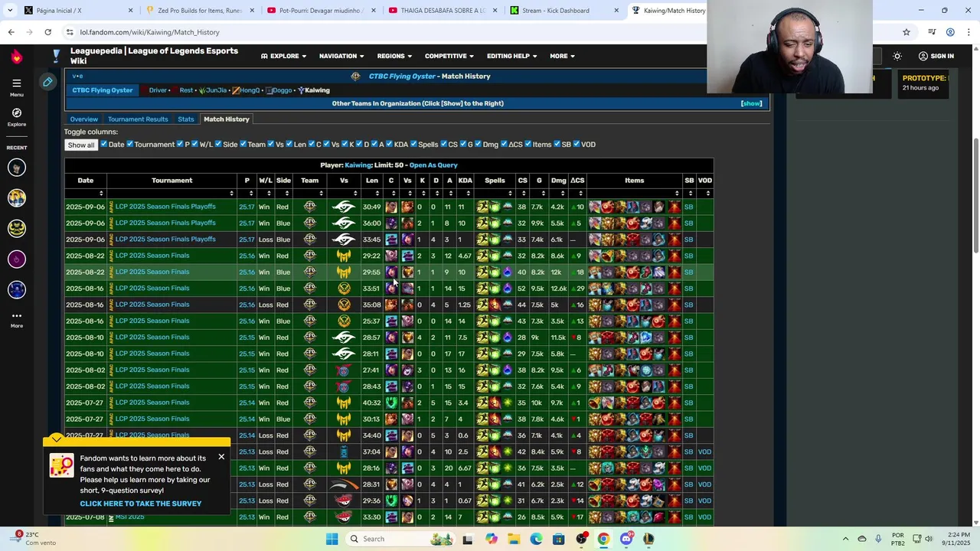Screen dimensions: 980x551
Task: Uncheck the Tournament column checkbox
Action: [129, 144]
